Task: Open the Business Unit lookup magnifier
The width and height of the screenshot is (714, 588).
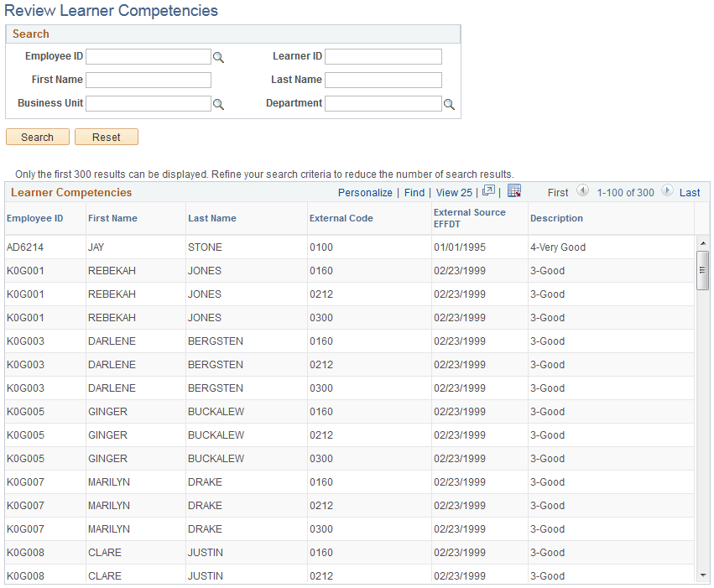Action: [219, 105]
